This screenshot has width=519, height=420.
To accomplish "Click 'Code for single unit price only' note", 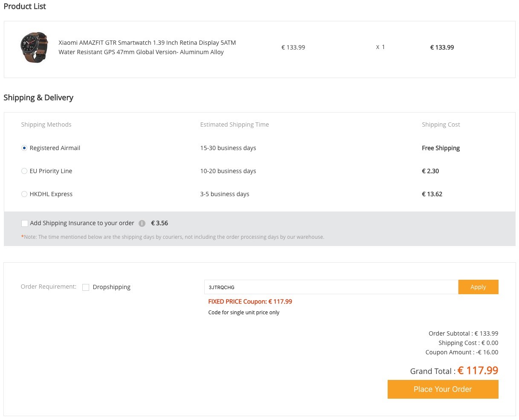I will point(244,313).
